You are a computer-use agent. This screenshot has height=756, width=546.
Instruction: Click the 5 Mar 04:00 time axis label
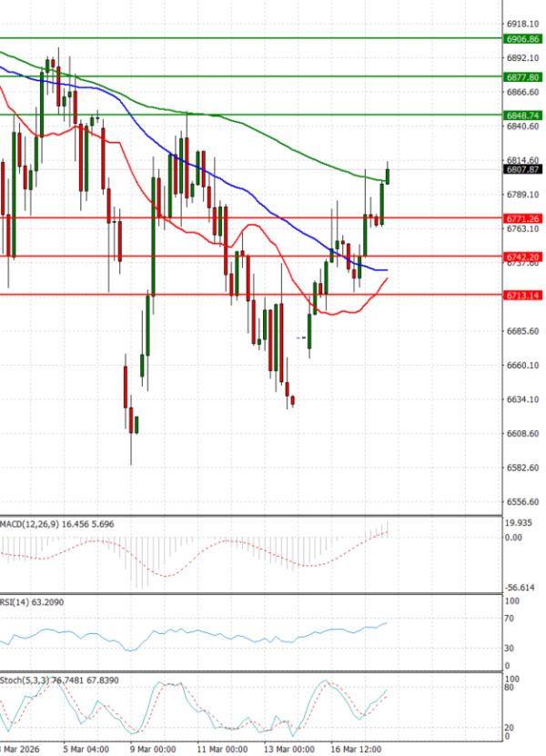86,749
